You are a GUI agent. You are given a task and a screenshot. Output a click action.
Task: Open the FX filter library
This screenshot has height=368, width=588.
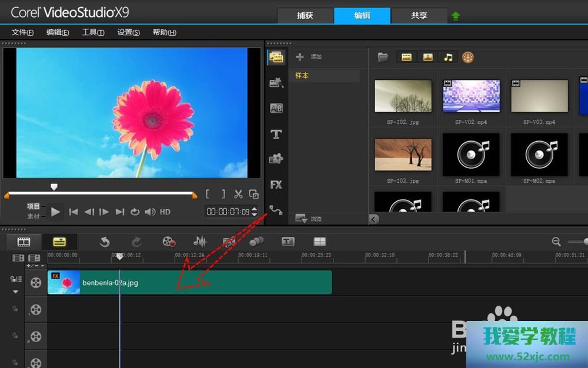click(276, 185)
